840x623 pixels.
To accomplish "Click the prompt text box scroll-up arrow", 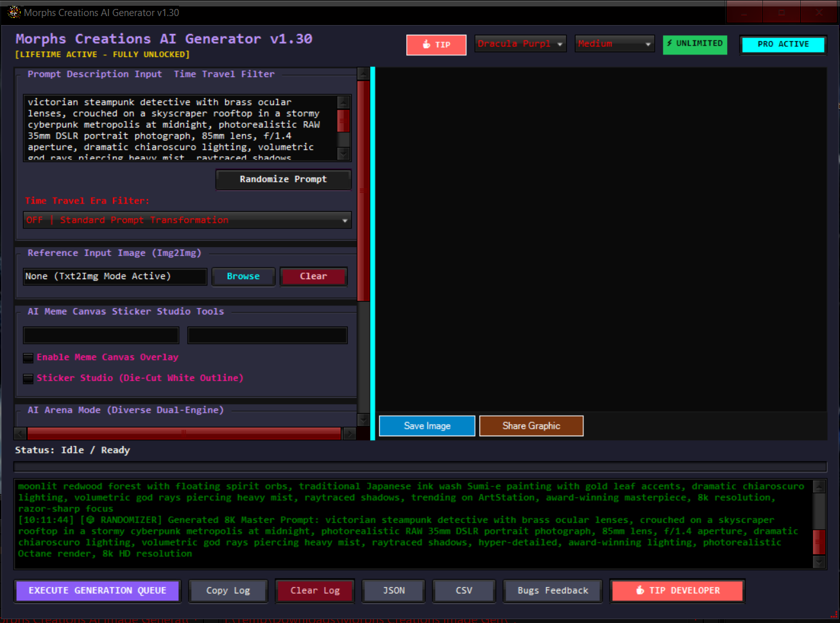I will [x=343, y=102].
